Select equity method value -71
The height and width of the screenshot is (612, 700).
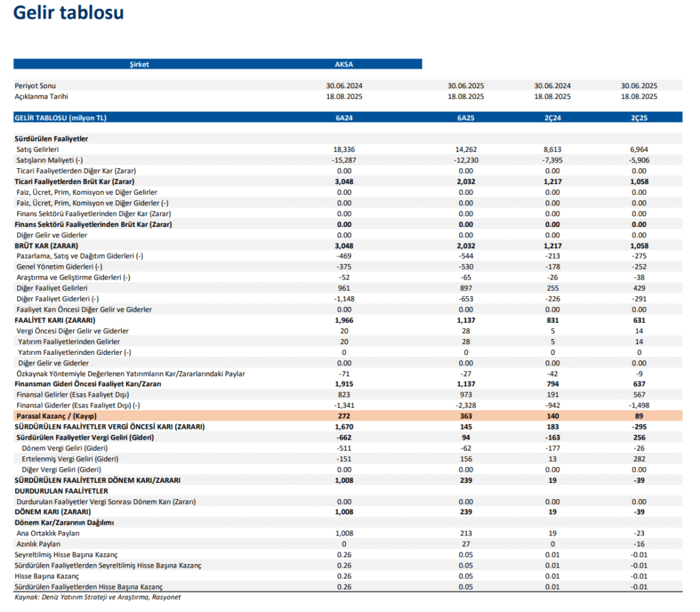point(345,374)
